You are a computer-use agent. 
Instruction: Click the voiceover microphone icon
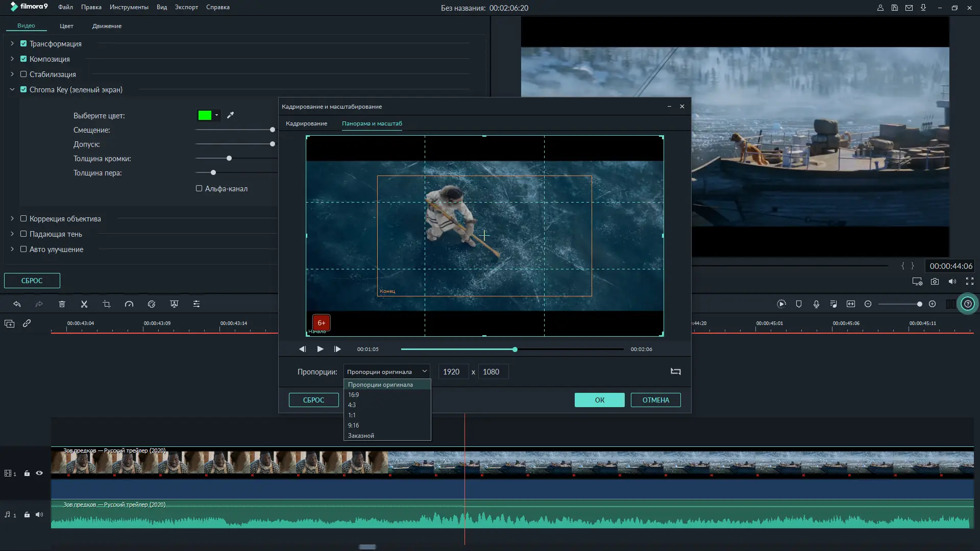816,304
